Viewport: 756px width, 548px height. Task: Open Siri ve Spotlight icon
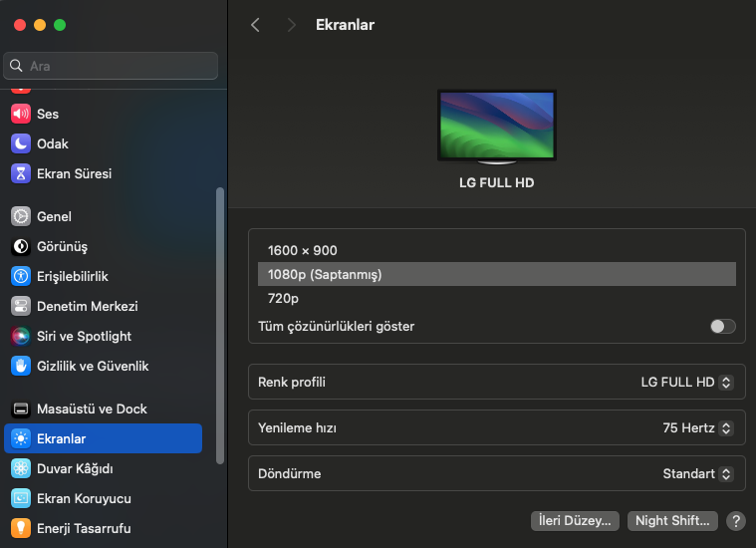click(x=21, y=336)
